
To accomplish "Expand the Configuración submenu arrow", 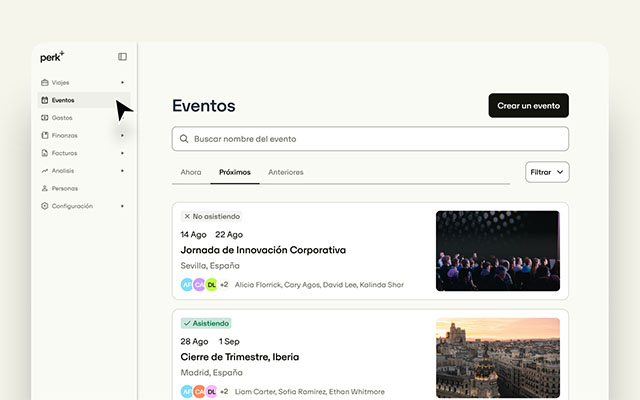I will point(123,206).
